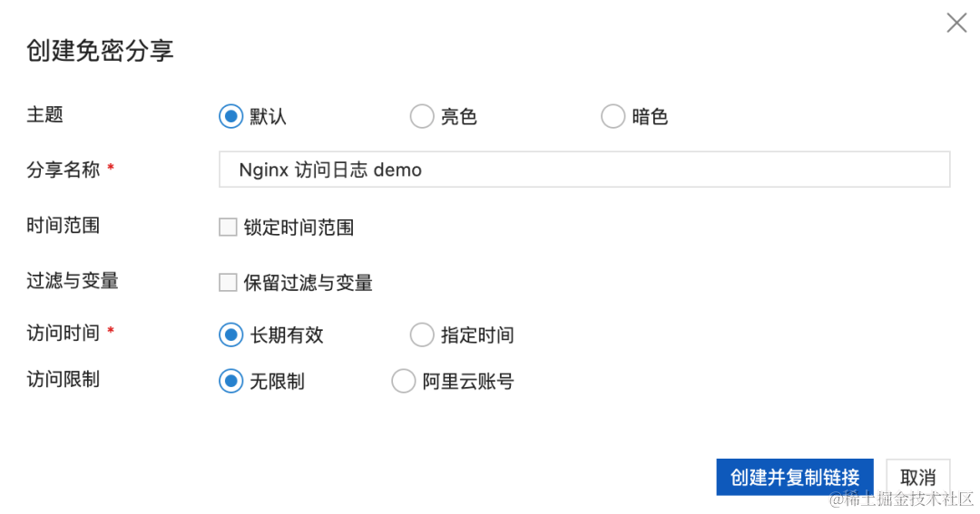The height and width of the screenshot is (514, 980).
Task: Click the 创建免密分享 dialog title
Action: (100, 51)
